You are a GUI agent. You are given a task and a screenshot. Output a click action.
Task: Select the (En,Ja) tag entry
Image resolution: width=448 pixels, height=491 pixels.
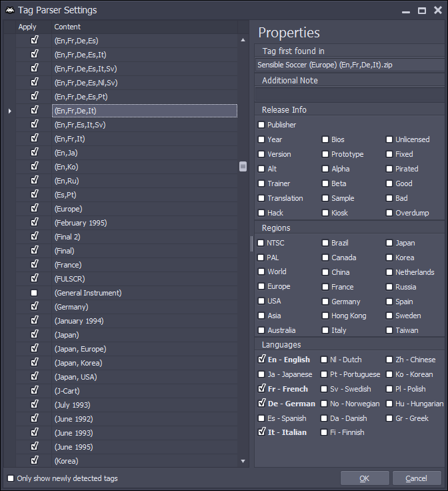pos(145,153)
